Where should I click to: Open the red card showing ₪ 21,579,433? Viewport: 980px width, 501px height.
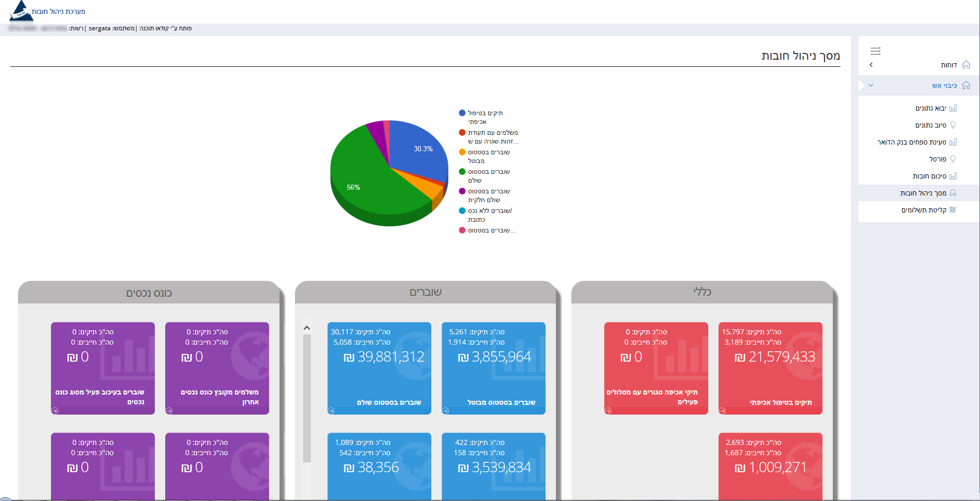click(771, 368)
